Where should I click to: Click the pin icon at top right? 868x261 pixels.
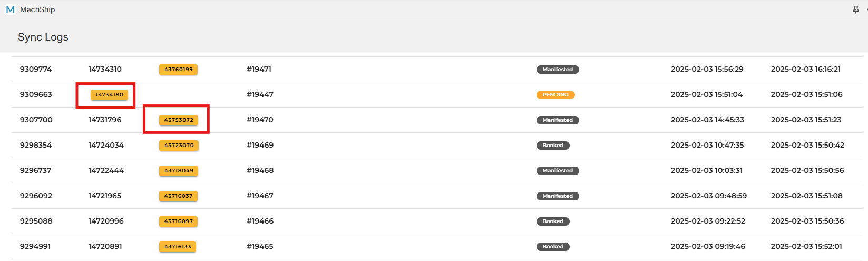tap(855, 10)
